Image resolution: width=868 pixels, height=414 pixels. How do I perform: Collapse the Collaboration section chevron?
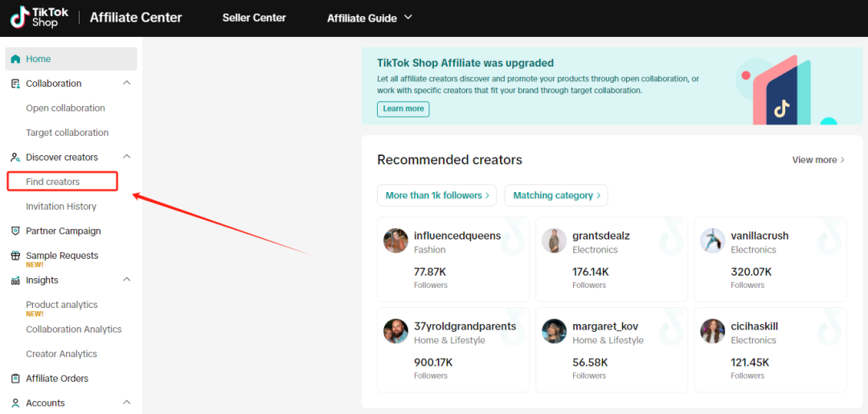pos(126,84)
